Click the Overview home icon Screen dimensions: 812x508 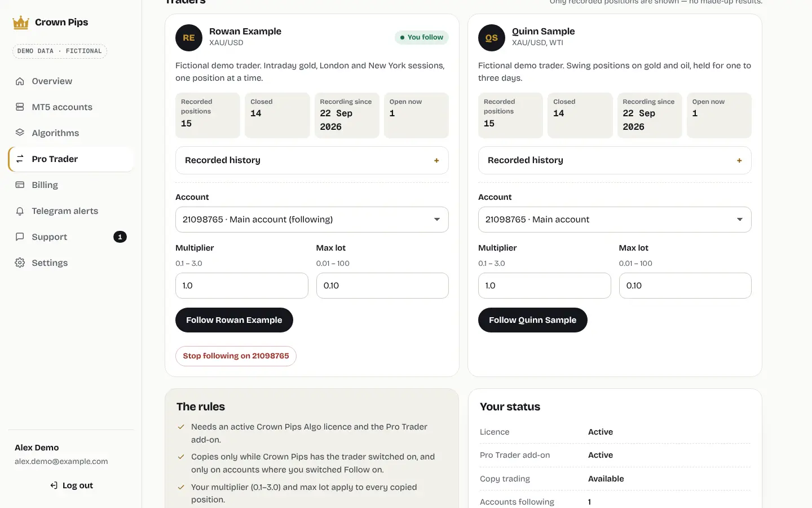pos(20,81)
